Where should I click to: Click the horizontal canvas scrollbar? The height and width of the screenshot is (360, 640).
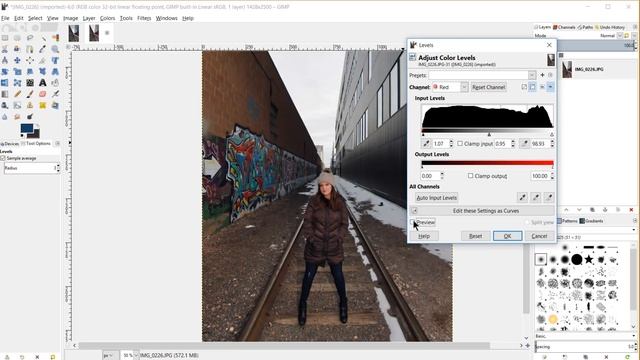284,346
